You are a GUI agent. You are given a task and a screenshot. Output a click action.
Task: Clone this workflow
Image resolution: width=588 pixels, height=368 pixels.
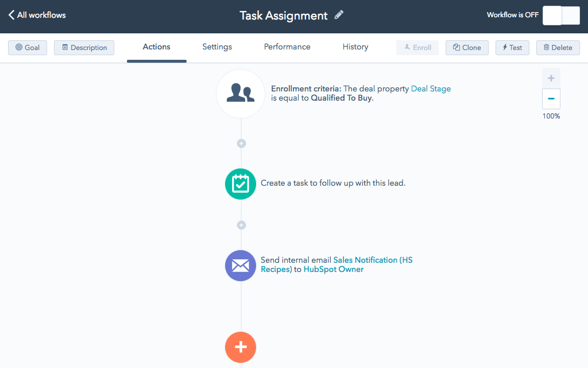point(467,47)
